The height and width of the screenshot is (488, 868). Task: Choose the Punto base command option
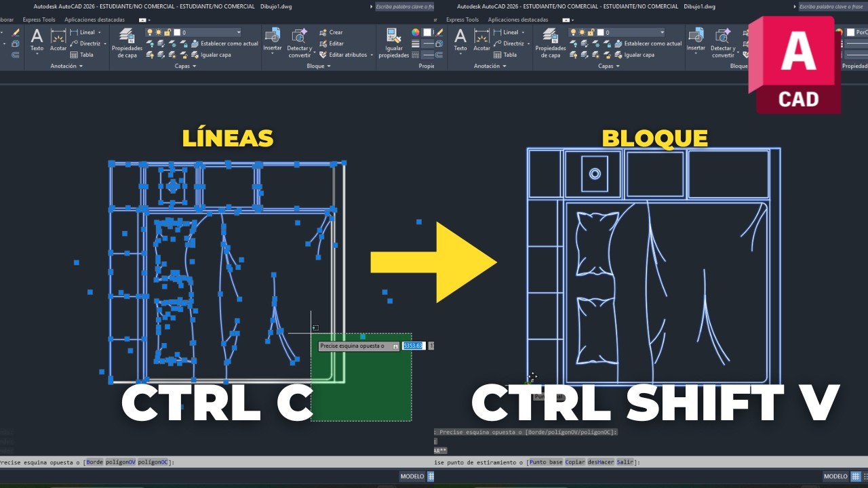click(546, 462)
